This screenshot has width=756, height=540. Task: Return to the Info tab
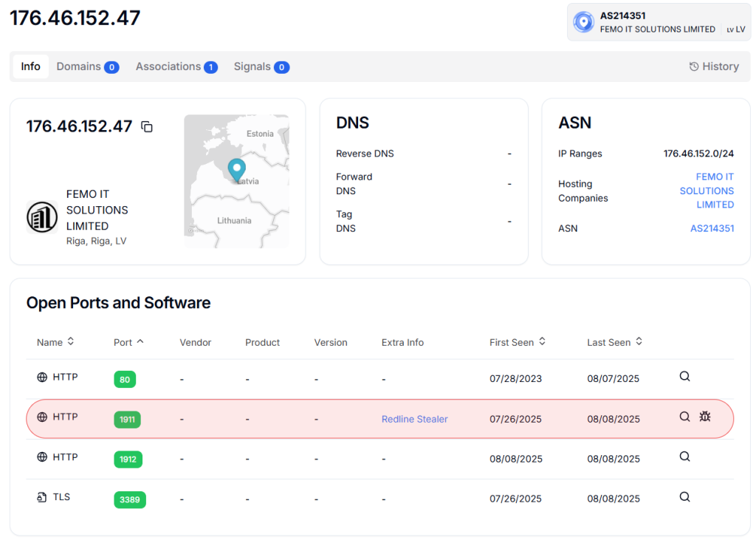pyautogui.click(x=30, y=66)
